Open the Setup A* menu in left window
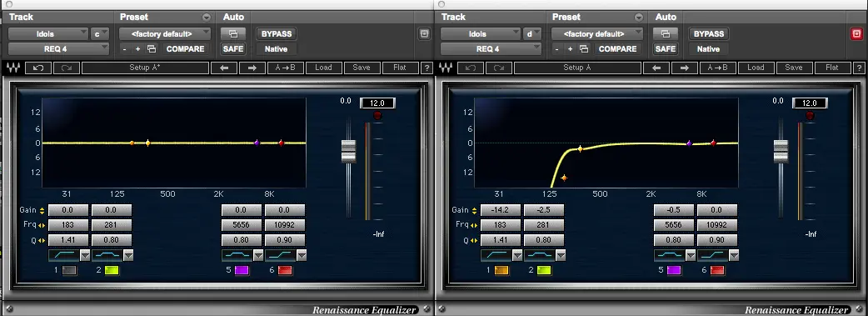Viewport: 868px width, 316px height. coord(145,68)
